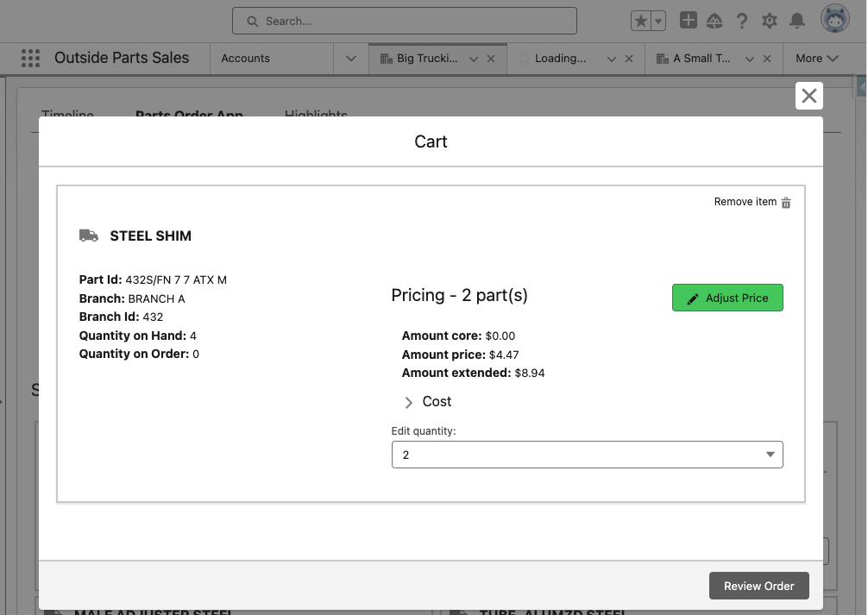Screen dimensions: 868x615
Task: Open the Trailhead guidance icon
Action: point(714,21)
